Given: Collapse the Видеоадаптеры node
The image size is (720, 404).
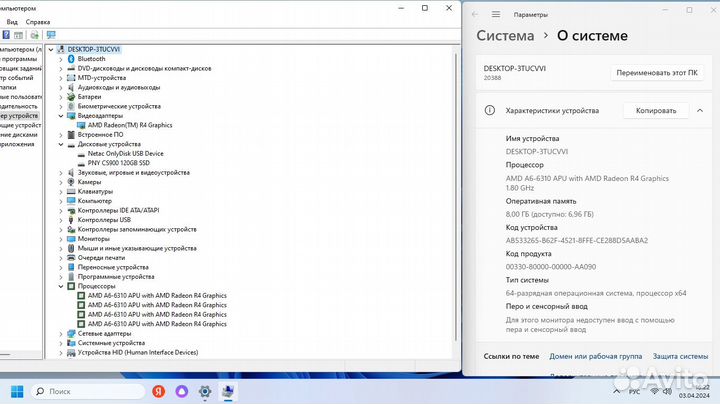Looking at the screenshot, I should coord(61,116).
